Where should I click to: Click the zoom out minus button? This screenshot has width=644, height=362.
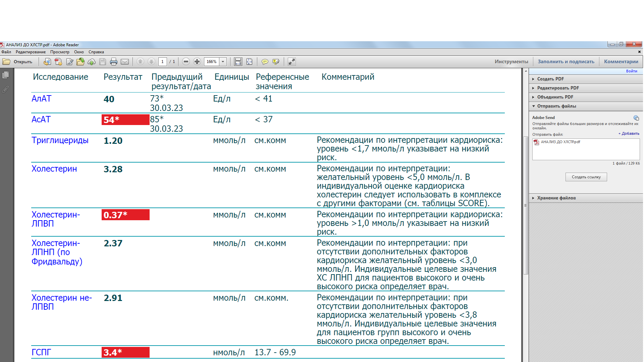(x=186, y=62)
